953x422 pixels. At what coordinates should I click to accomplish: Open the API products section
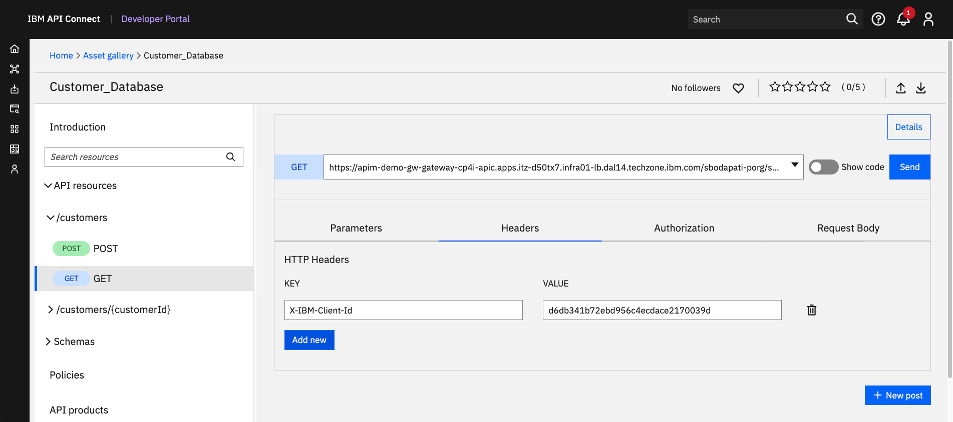(x=79, y=410)
